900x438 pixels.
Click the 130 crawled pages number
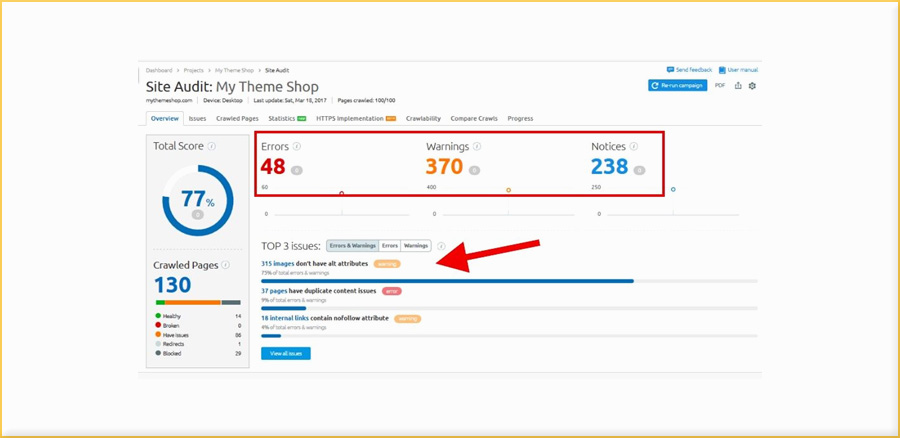[x=173, y=285]
